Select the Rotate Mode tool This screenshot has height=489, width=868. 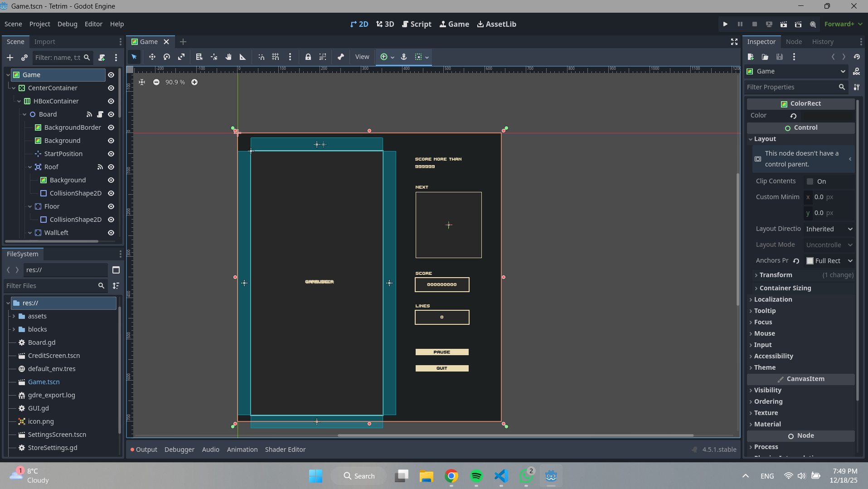(x=167, y=57)
